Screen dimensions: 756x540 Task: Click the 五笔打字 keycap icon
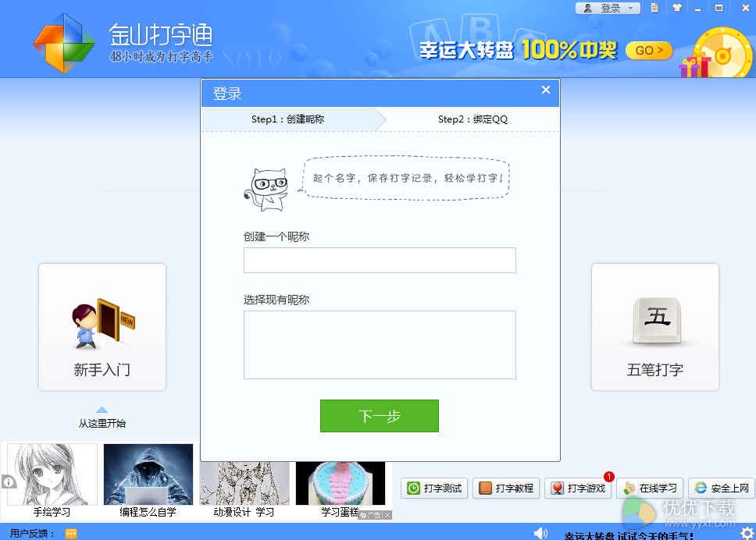(x=657, y=320)
